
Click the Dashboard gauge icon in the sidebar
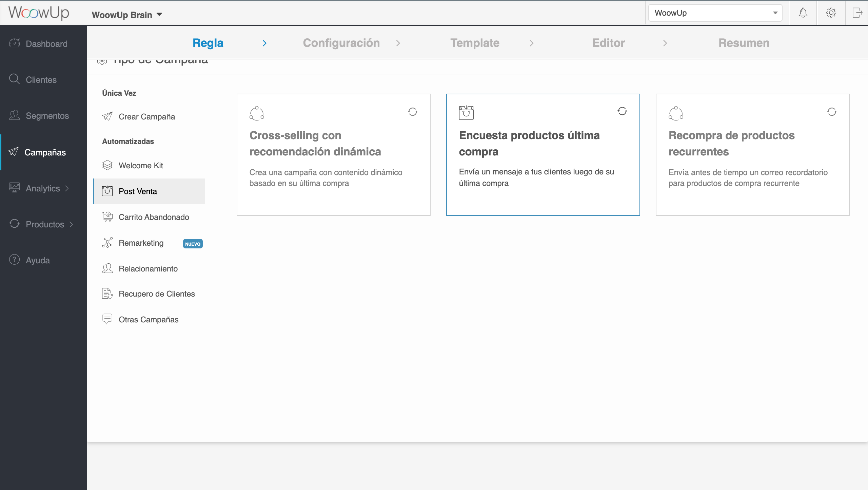point(14,43)
